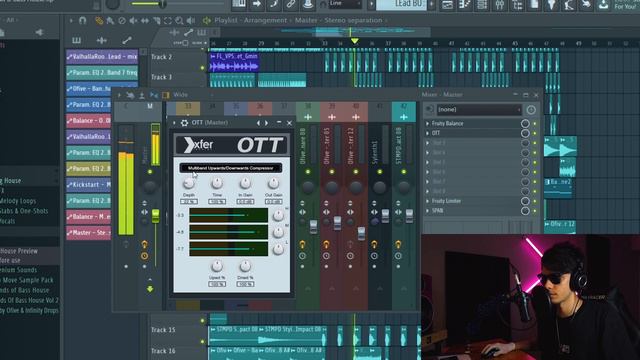Image resolution: width=640 pixels, height=360 pixels.
Task: Click the stamp icon in top toolbar
Action: click(308, 4)
